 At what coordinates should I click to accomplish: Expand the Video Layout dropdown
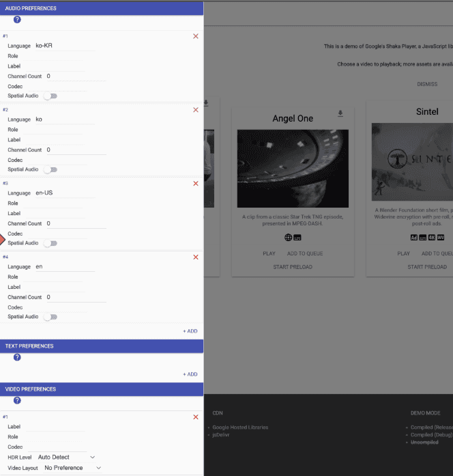[72, 468]
